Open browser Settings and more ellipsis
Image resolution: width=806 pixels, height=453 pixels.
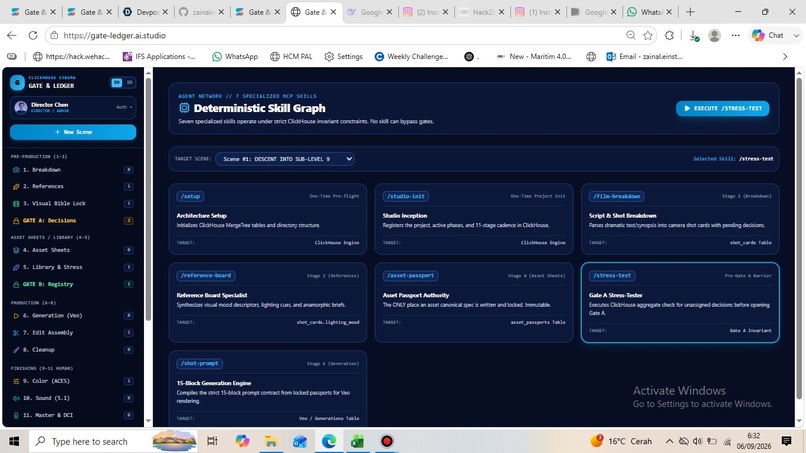point(736,35)
